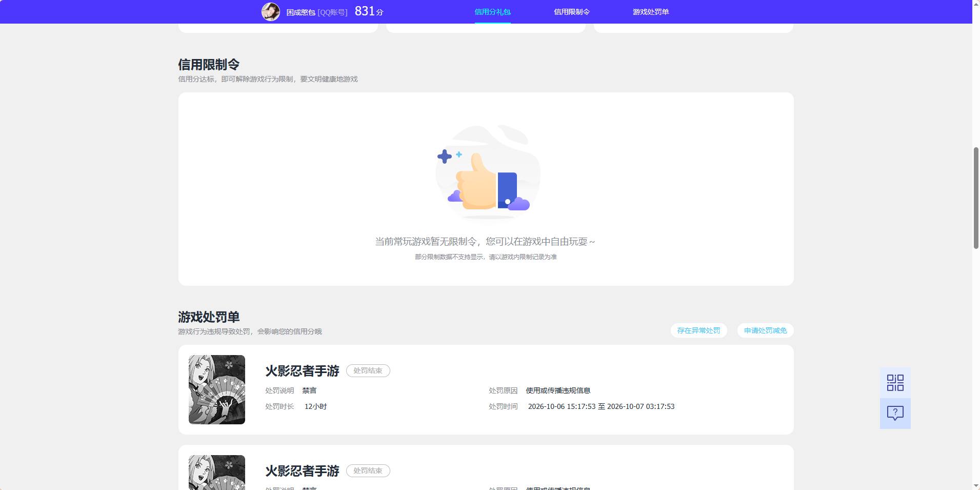This screenshot has height=490, width=980.
Task: Click the second 火影忍者手游 game thumbnail
Action: click(217, 473)
